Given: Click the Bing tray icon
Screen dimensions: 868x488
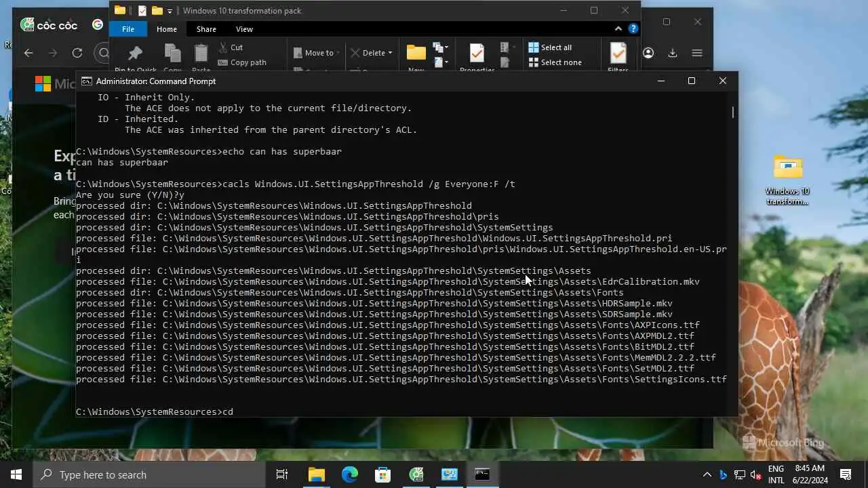Looking at the screenshot, I should (x=724, y=474).
